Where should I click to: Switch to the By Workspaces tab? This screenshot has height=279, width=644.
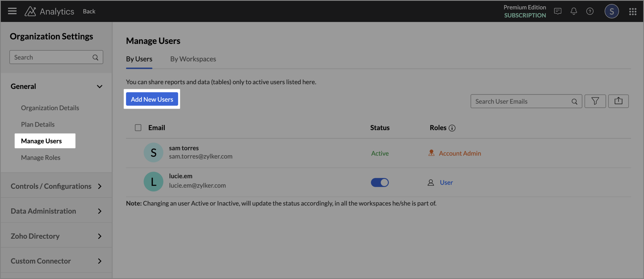pyautogui.click(x=193, y=59)
